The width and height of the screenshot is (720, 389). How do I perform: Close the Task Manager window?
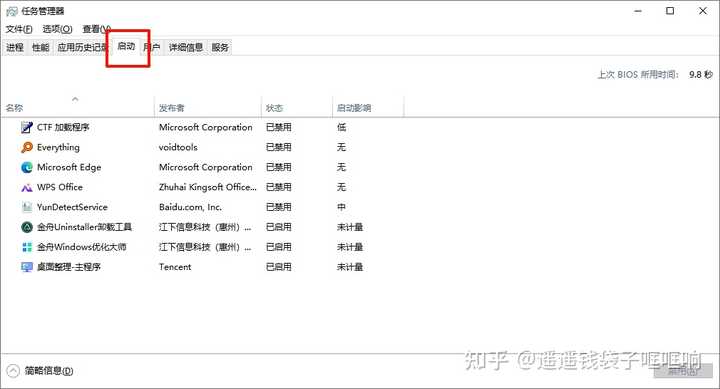click(x=703, y=11)
